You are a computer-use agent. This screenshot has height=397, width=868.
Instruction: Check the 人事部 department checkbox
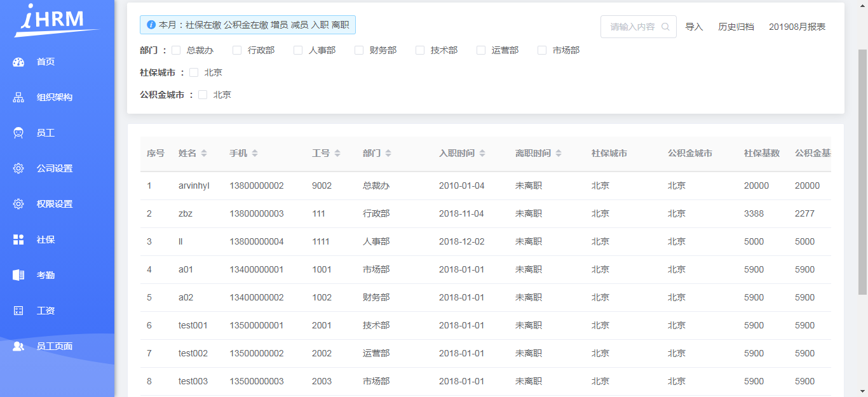pyautogui.click(x=298, y=50)
